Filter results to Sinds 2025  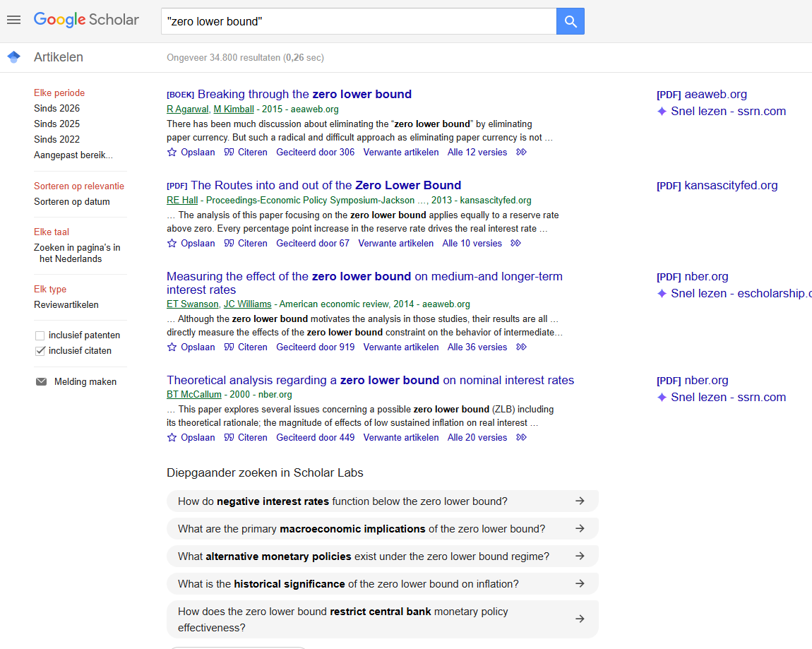click(57, 124)
